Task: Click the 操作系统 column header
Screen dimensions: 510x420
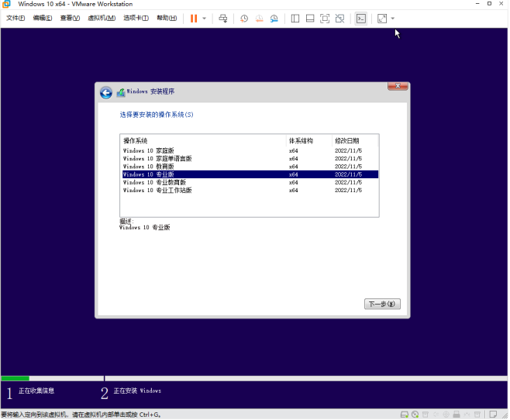Action: (203, 141)
